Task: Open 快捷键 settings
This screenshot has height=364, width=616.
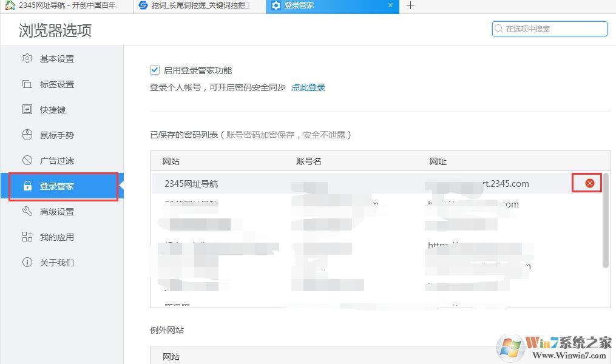Action: (x=62, y=110)
